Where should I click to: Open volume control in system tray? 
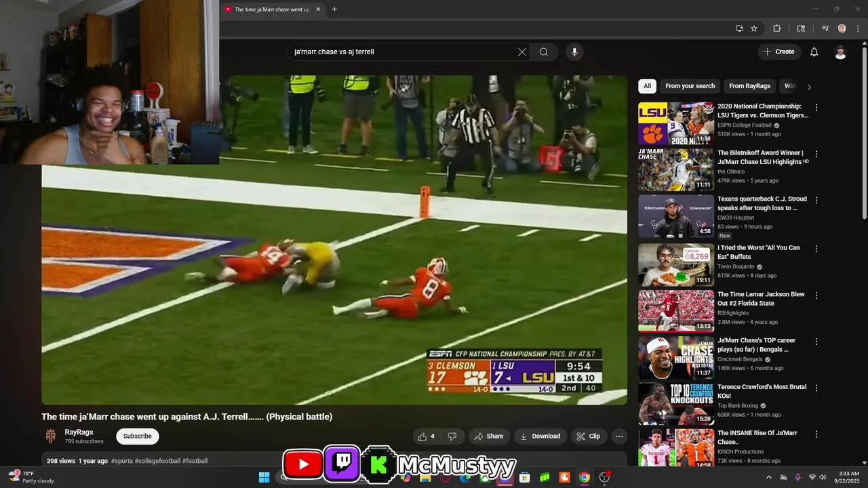point(823,477)
